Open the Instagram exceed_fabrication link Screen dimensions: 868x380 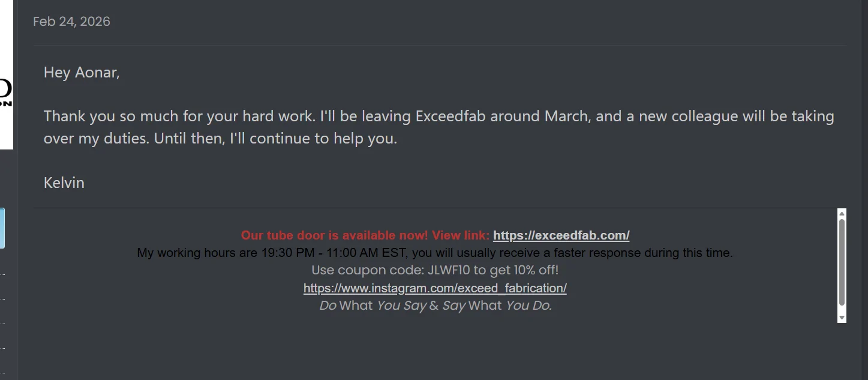click(435, 288)
